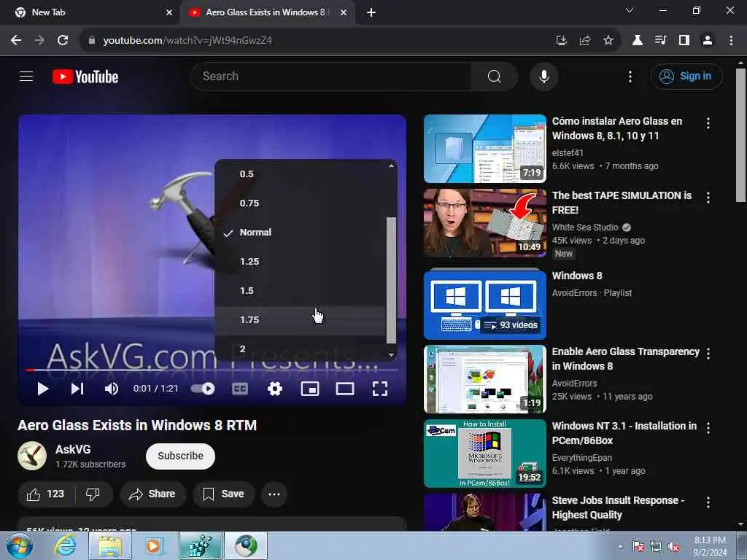Screen dimensions: 747x560
Task: Open Cómo instalar Aero Glass video thumbnail
Action: [x=485, y=149]
